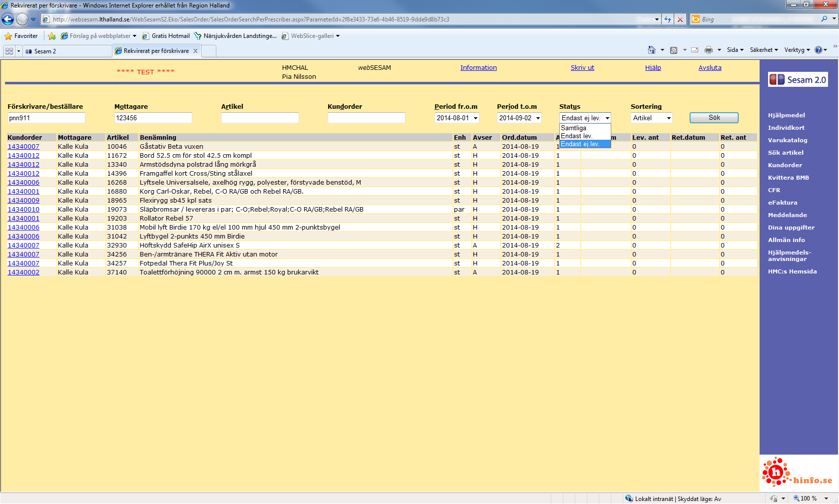Select highlighted Endast ej lev. option

585,144
